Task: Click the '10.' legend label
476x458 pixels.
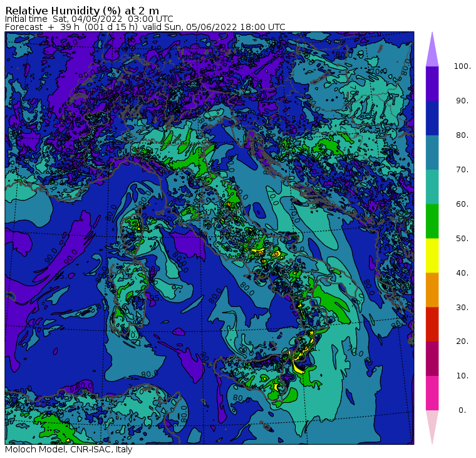Action: (462, 376)
